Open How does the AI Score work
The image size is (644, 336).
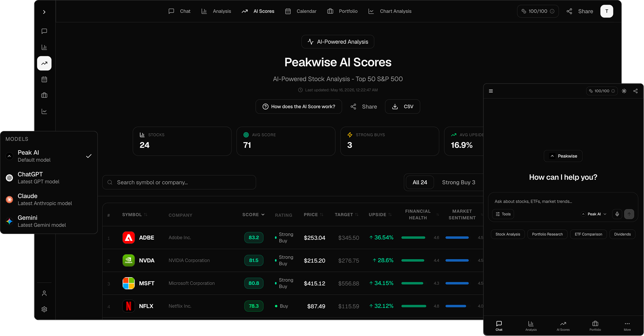299,107
